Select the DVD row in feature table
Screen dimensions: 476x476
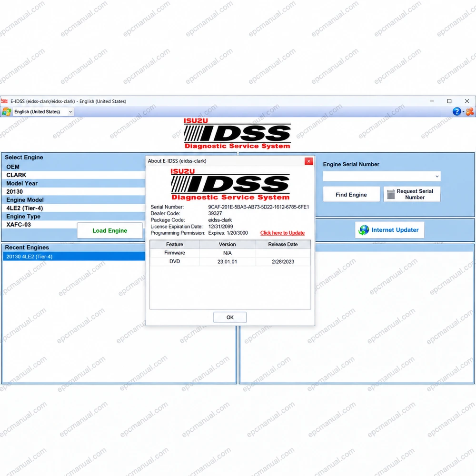(x=230, y=262)
